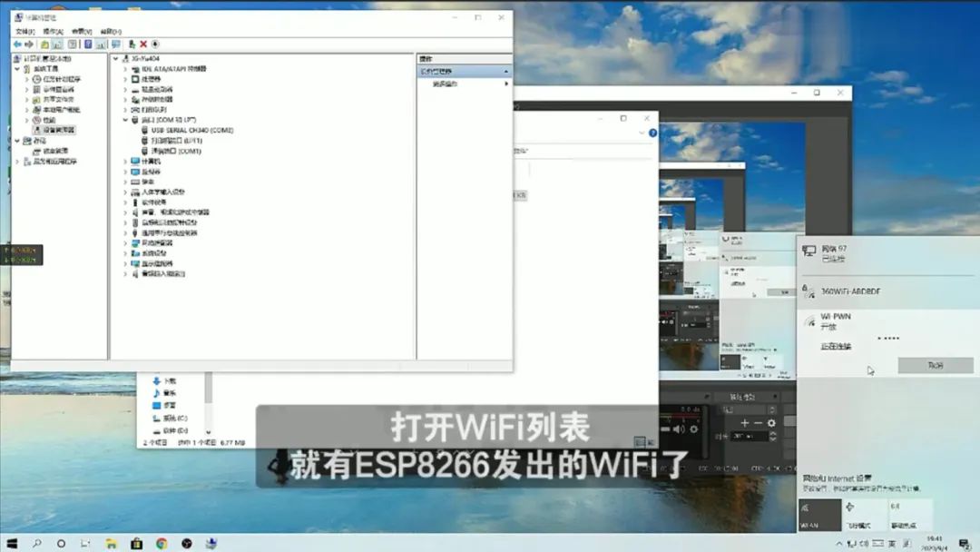The height and width of the screenshot is (552, 980).
Task: Click the 取消 button to cancel WI-PWN connection
Action: point(936,366)
